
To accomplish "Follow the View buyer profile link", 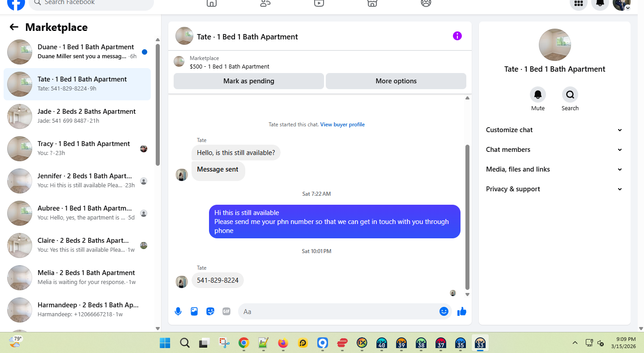I will (342, 125).
